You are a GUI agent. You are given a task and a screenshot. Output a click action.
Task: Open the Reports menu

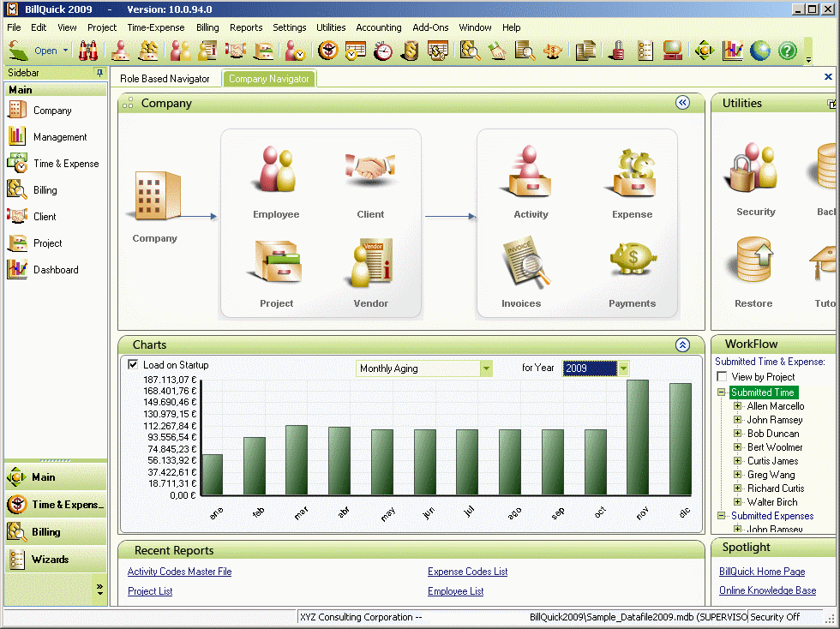(246, 27)
